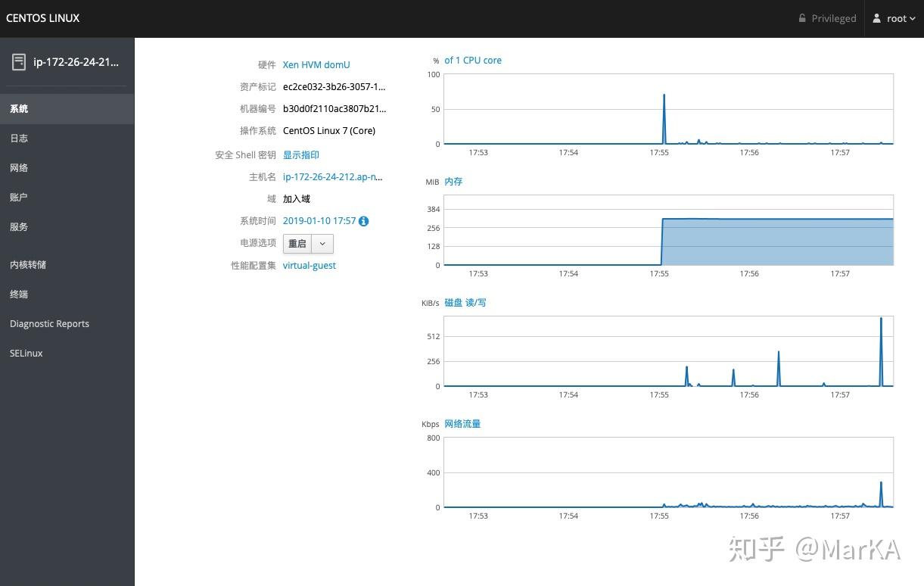924x586 pixels.
Task: Open the 磁盘 读/写 disk I/O link
Action: pos(465,303)
